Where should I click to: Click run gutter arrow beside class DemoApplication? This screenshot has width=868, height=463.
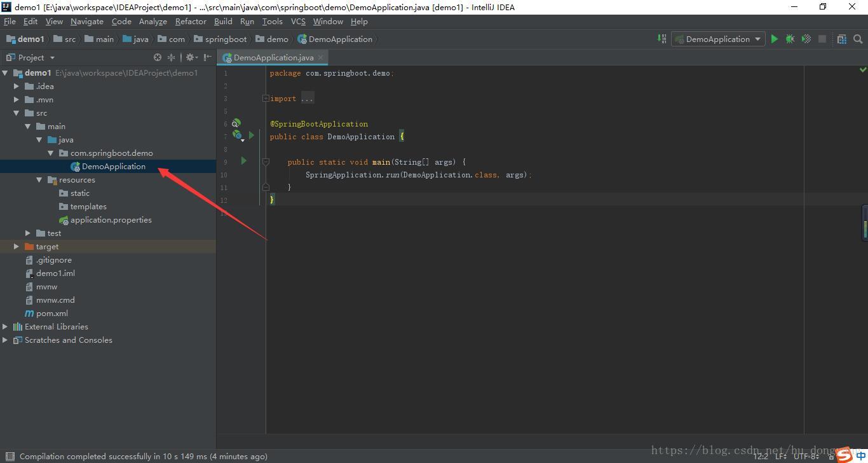(252, 135)
